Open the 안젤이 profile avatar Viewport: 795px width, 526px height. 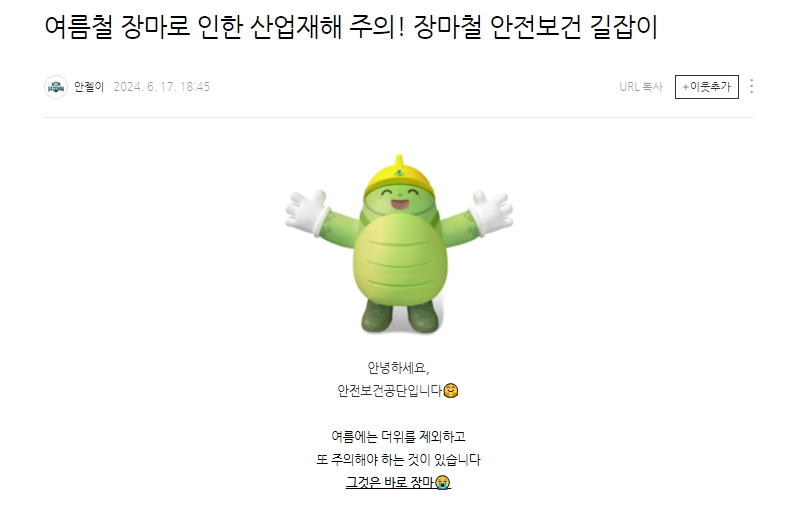[x=56, y=87]
